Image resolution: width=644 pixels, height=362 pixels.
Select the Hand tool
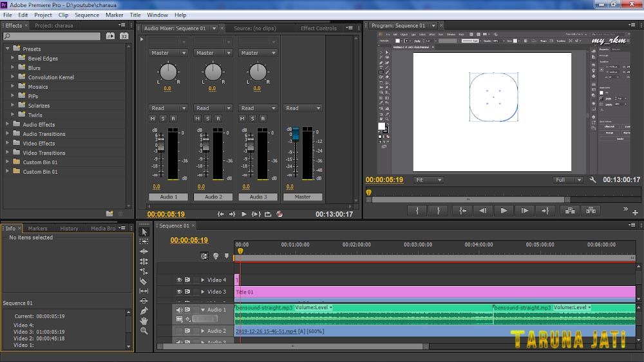(x=144, y=321)
